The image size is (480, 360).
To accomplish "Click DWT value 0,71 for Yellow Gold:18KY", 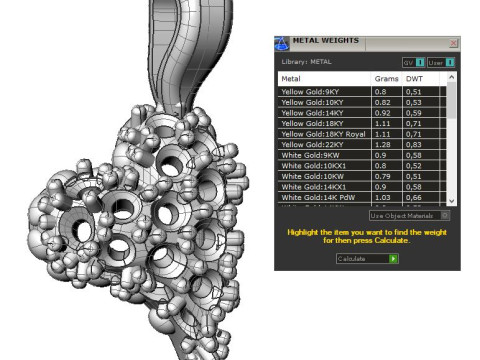I will (x=414, y=123).
